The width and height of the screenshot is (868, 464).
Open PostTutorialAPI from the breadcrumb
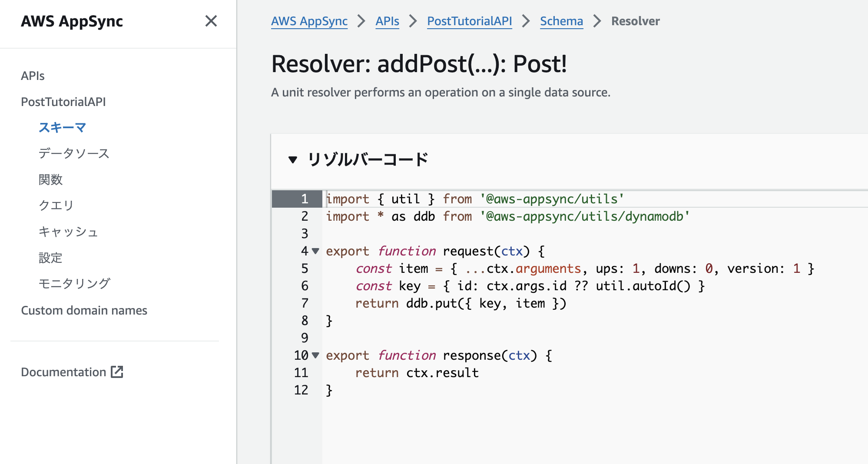coord(470,21)
